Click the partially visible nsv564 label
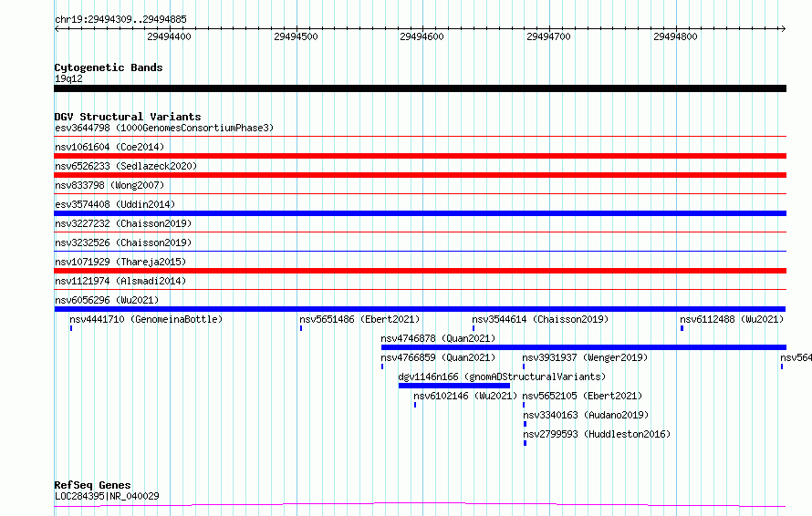This screenshot has width=812, height=516. (x=796, y=357)
